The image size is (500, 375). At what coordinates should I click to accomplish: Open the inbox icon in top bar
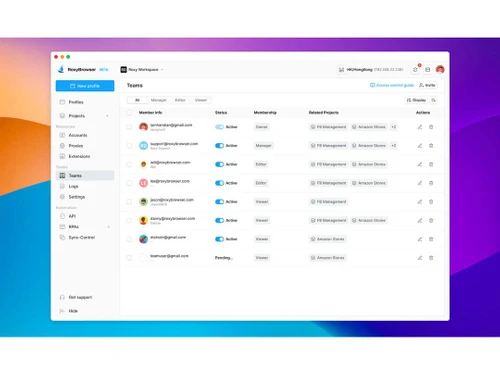tap(428, 69)
